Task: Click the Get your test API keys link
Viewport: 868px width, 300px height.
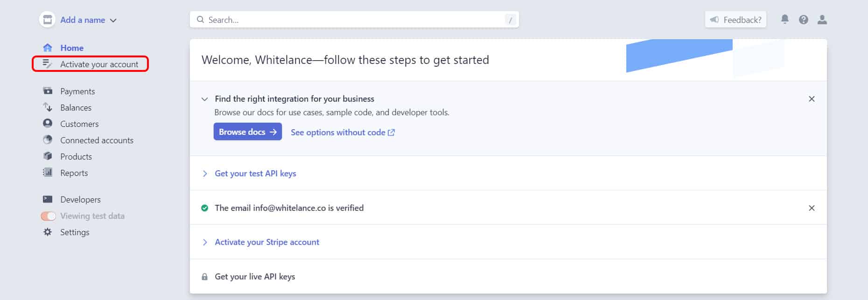Action: (255, 174)
